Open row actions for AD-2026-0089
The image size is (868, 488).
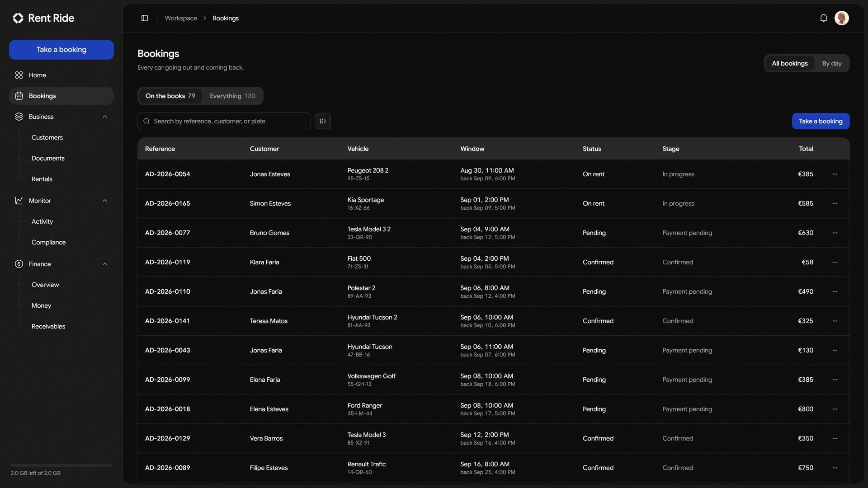point(835,468)
